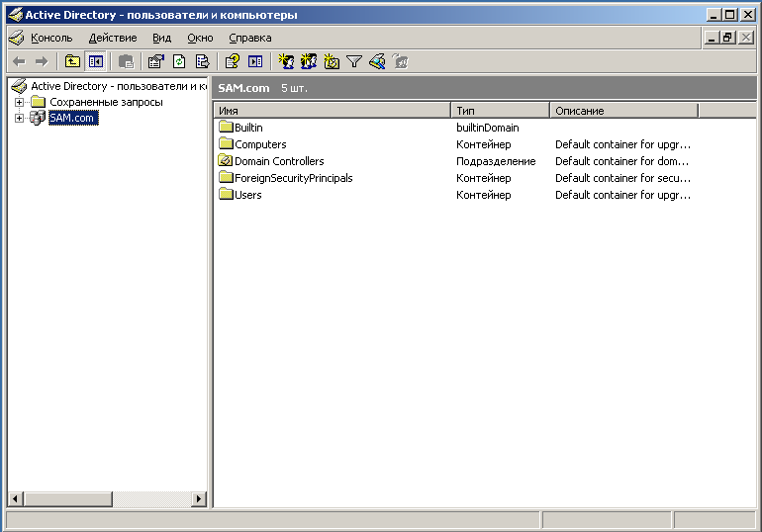Open Help with the question mark icon
Image resolution: width=762 pixels, height=532 pixels.
tap(232, 61)
